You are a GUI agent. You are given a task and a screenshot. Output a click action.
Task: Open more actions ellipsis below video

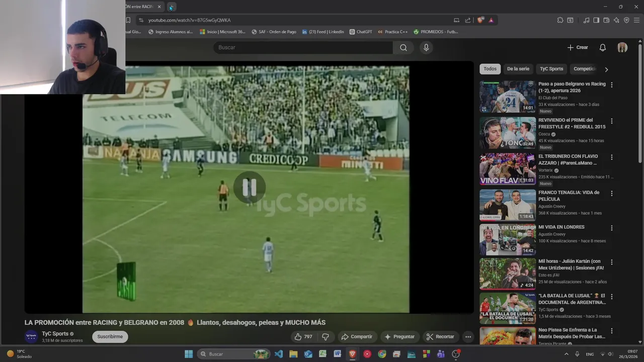tap(468, 337)
